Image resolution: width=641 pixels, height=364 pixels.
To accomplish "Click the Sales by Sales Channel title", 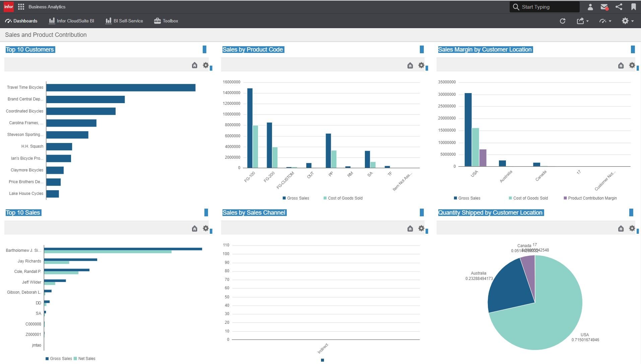I will [x=254, y=213].
